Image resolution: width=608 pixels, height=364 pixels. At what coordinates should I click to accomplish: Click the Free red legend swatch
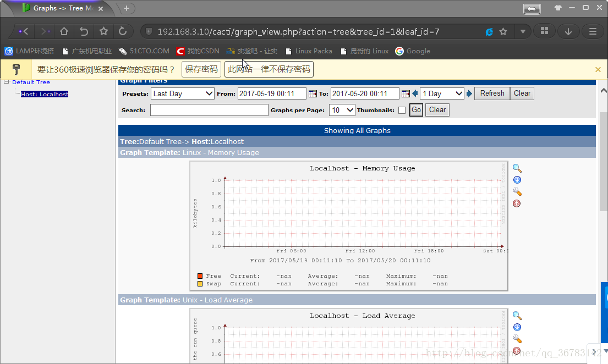pos(200,276)
